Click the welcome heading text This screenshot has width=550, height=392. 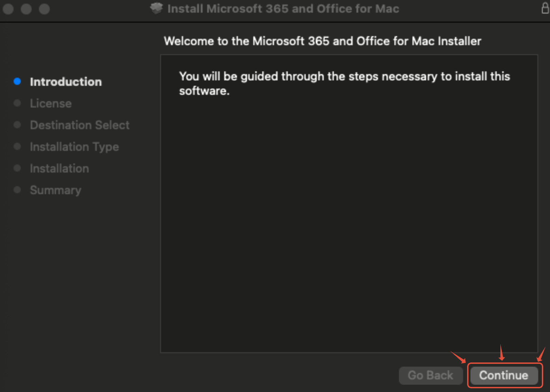coord(322,41)
